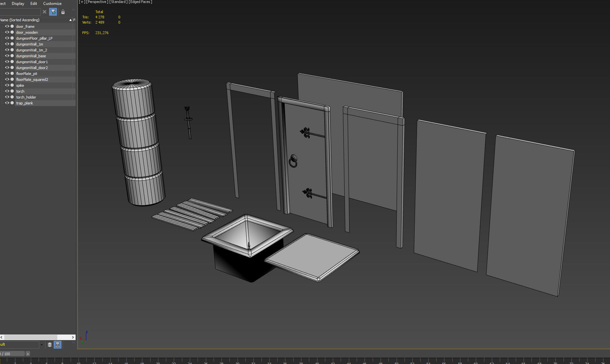Open the Edit menu
Screen dimensions: 610x364
[34, 4]
